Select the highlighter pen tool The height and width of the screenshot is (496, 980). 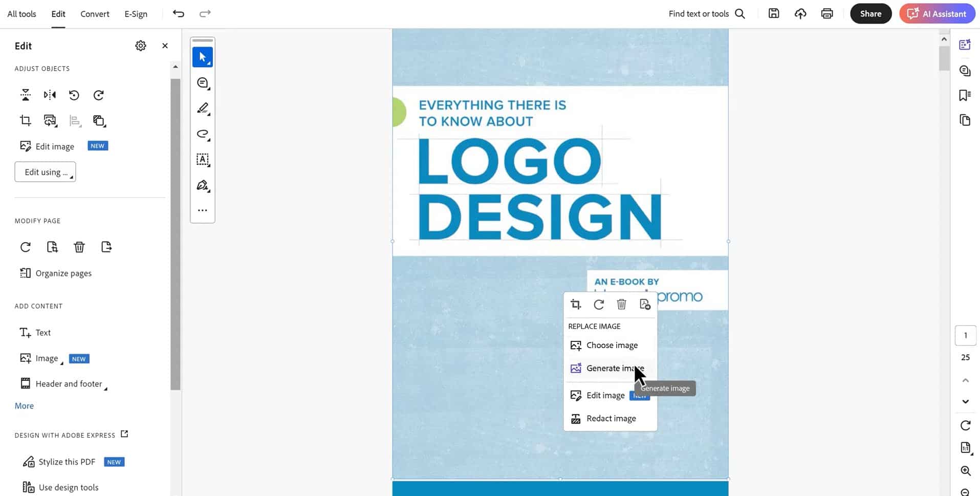click(203, 109)
